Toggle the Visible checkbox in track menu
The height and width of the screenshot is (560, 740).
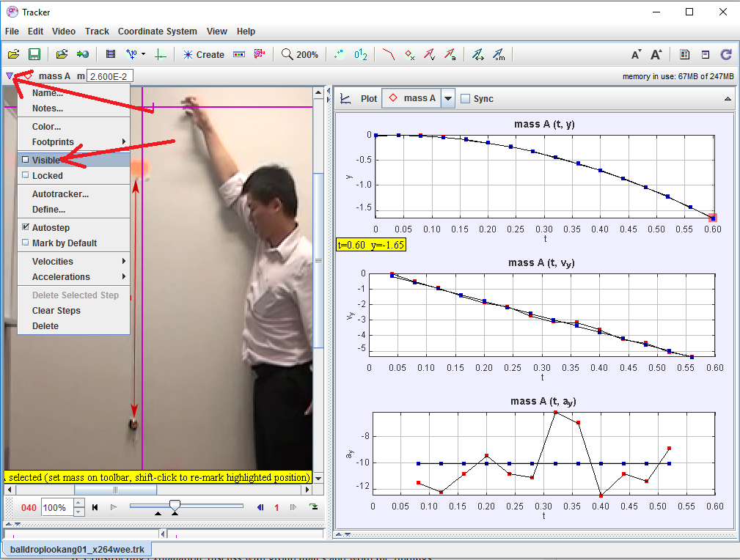(26, 160)
